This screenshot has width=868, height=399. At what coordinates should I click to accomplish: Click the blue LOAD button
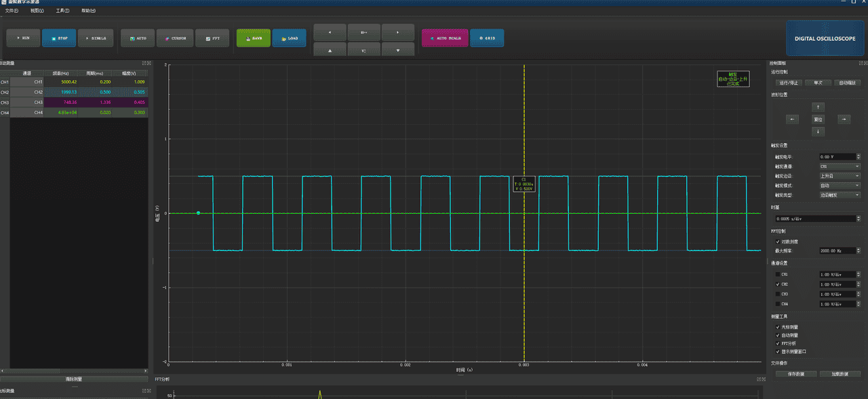[289, 38]
